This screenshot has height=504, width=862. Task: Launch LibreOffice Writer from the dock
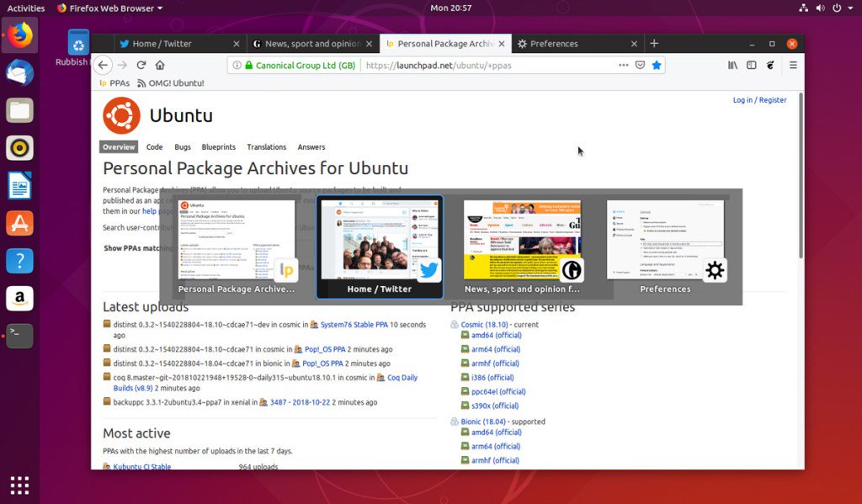tap(20, 185)
